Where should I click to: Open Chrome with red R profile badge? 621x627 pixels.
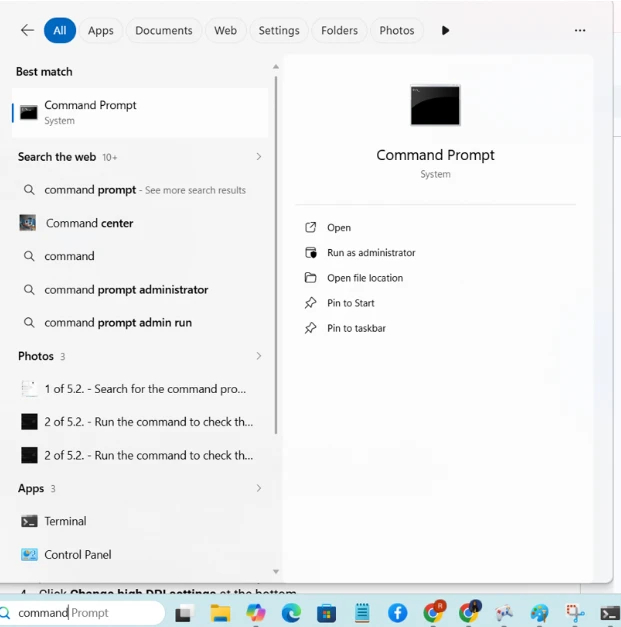click(x=433, y=612)
